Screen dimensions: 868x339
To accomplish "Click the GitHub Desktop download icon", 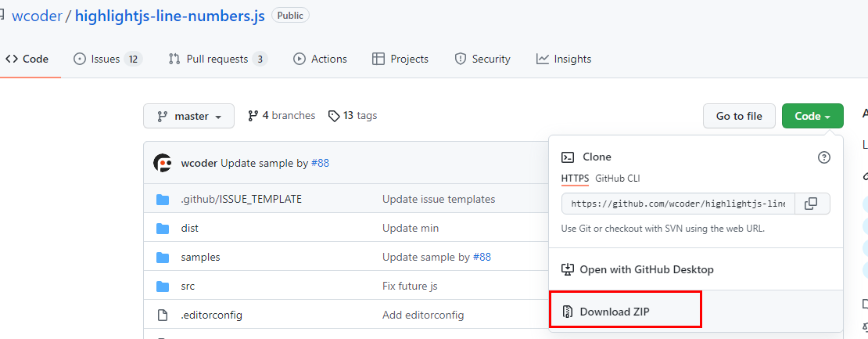I will tap(568, 270).
